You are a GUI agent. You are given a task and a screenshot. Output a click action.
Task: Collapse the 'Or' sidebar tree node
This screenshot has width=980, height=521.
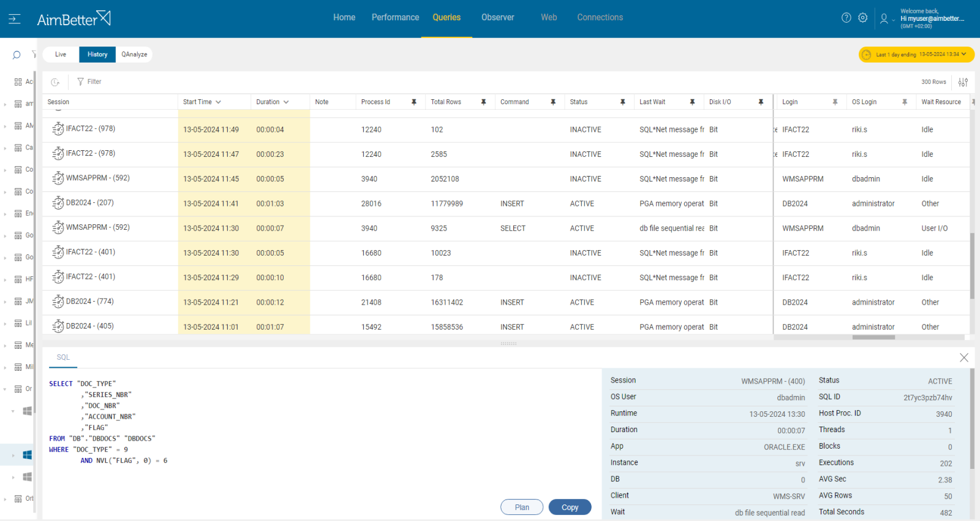coord(5,389)
